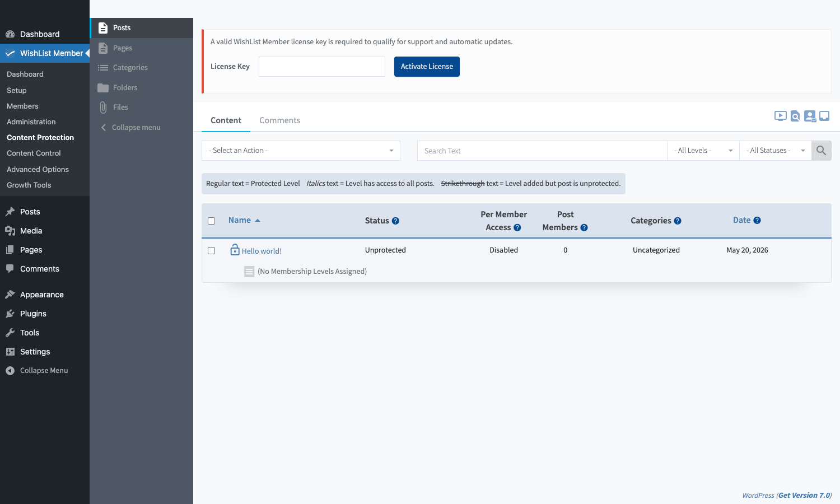Click the padlock icon next to Hello world!
Viewport: 840px width, 504px height.
click(235, 250)
